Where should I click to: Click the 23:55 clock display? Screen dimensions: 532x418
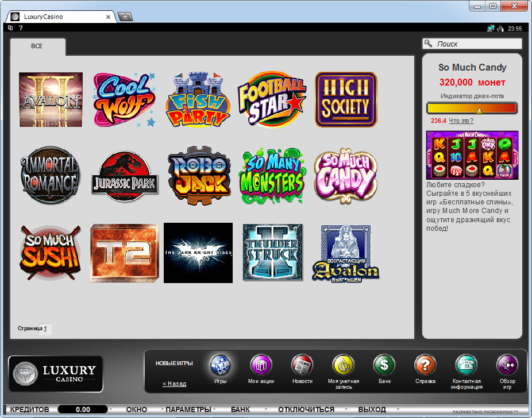(515, 29)
